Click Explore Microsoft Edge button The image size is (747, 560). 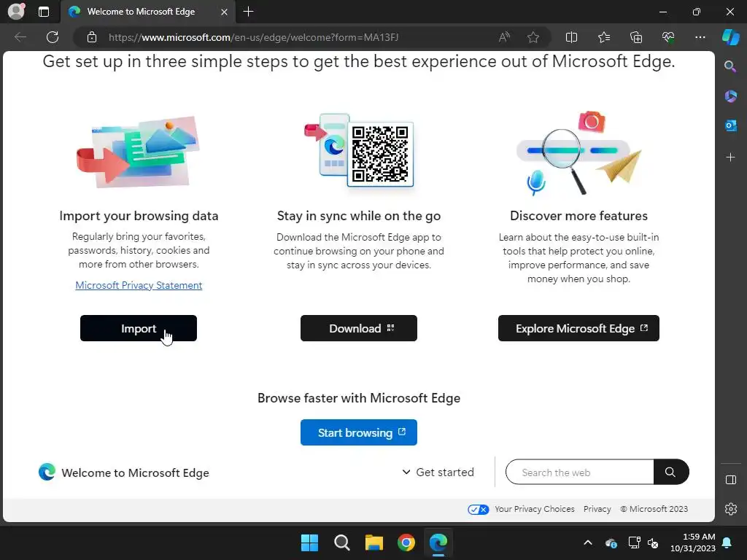tap(578, 328)
